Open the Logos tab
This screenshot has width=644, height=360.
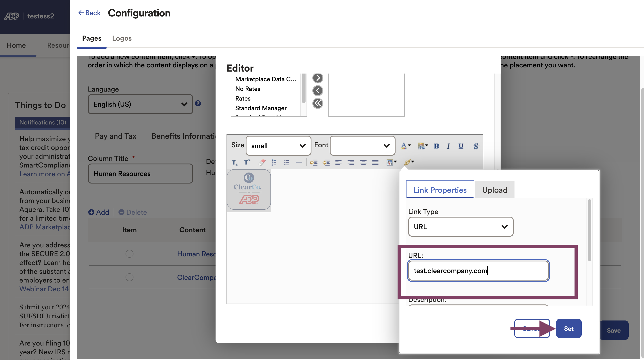click(x=122, y=38)
